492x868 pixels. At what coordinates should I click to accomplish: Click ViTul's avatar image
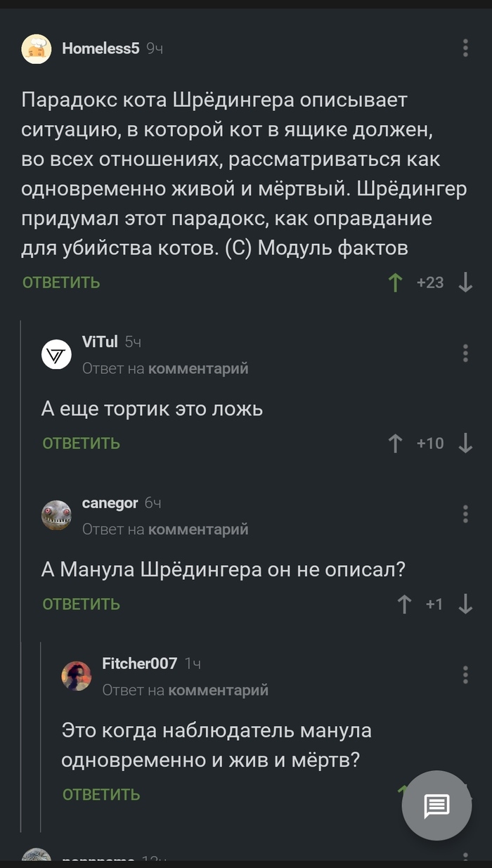pos(56,354)
